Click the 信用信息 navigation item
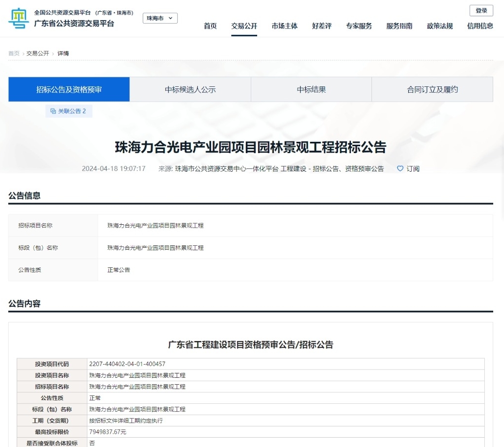Screen dimensions: 504x447 point(479,26)
